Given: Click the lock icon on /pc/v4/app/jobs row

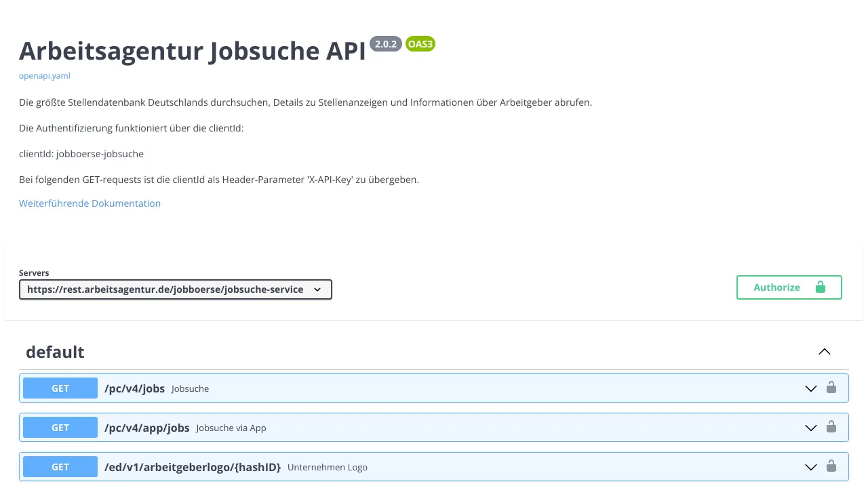Looking at the screenshot, I should click(831, 427).
